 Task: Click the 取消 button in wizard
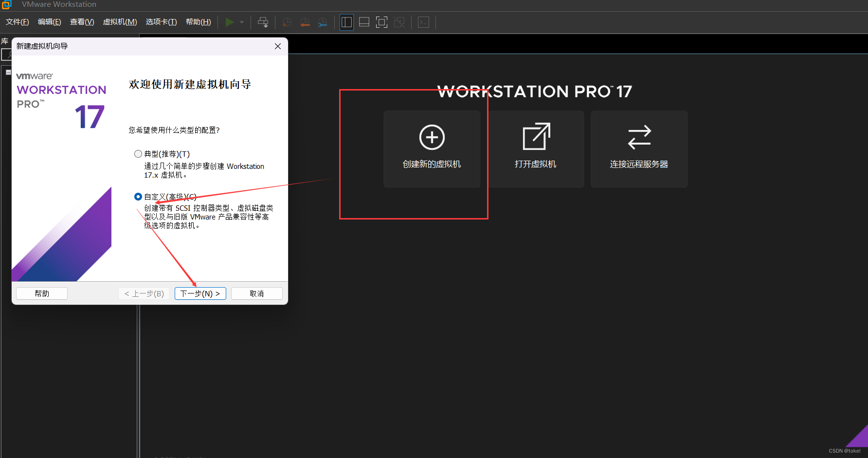coord(257,293)
